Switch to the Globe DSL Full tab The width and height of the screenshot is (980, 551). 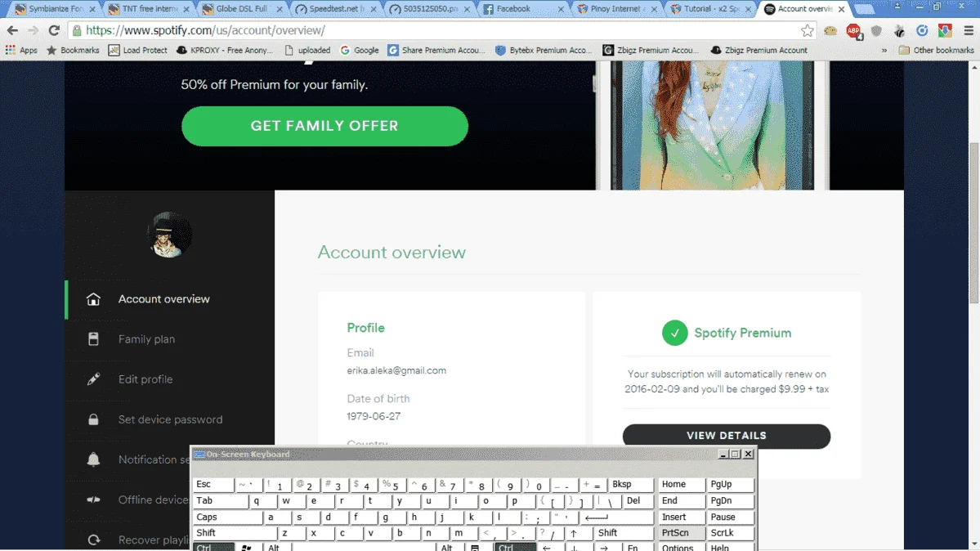[x=240, y=9]
